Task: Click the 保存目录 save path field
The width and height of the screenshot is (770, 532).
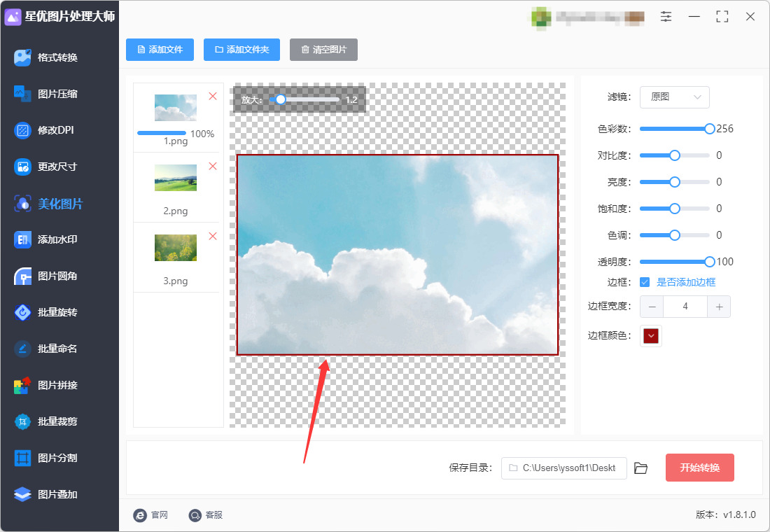Action: point(563,468)
